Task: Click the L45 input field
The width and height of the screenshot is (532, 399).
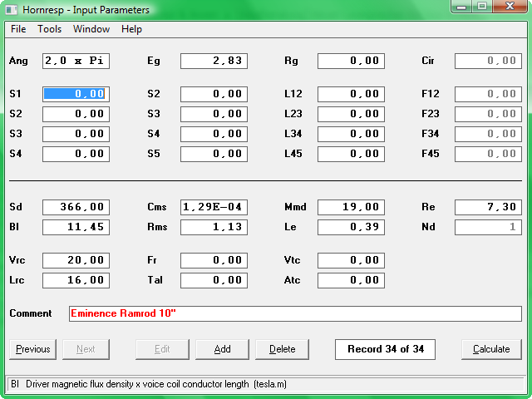Action: click(351, 154)
